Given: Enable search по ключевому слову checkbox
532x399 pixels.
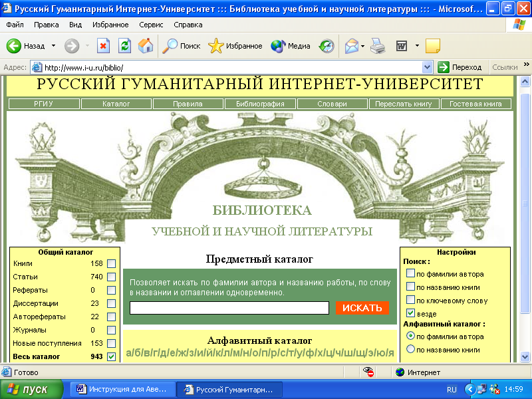Looking at the screenshot, I should coord(410,300).
